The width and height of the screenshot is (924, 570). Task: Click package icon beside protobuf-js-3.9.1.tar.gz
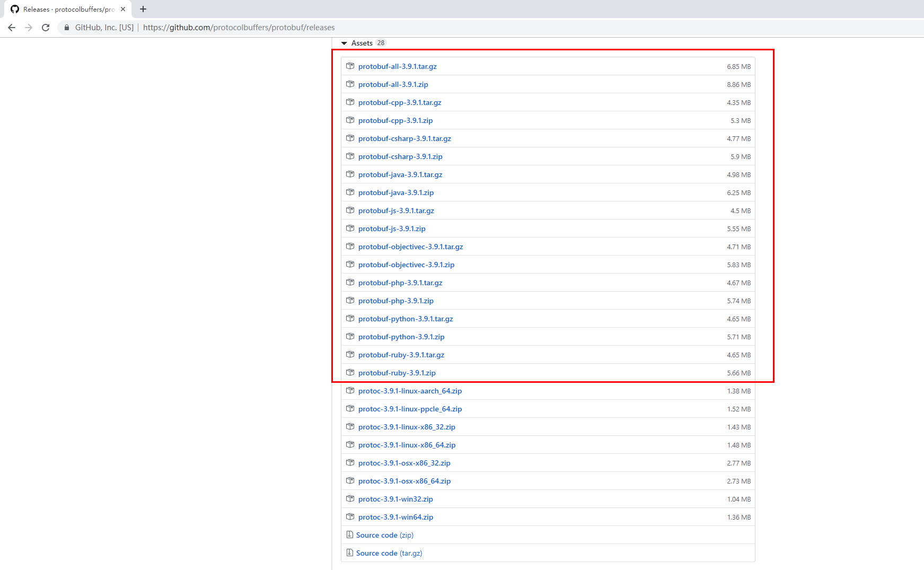[x=350, y=210]
